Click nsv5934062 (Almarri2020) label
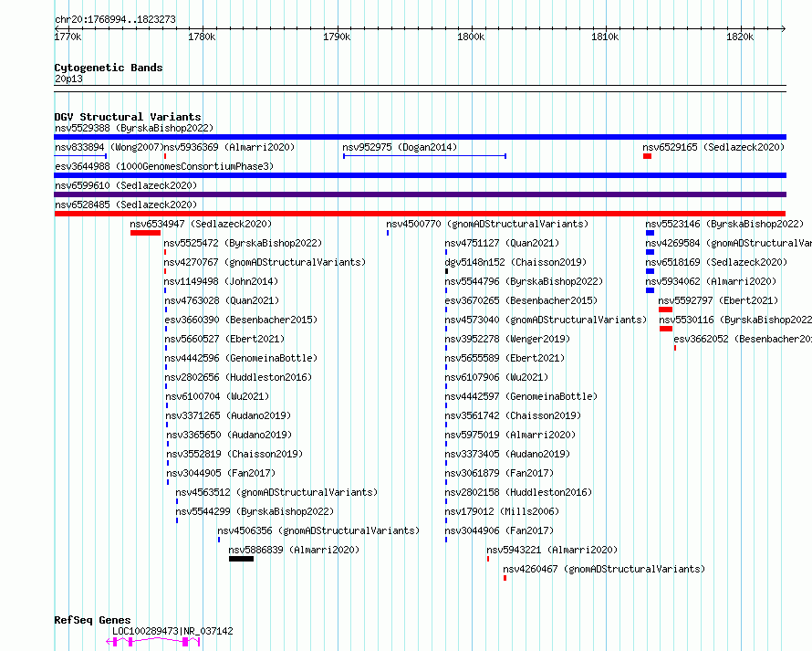Viewport: 812px width, 651px height. point(711,281)
